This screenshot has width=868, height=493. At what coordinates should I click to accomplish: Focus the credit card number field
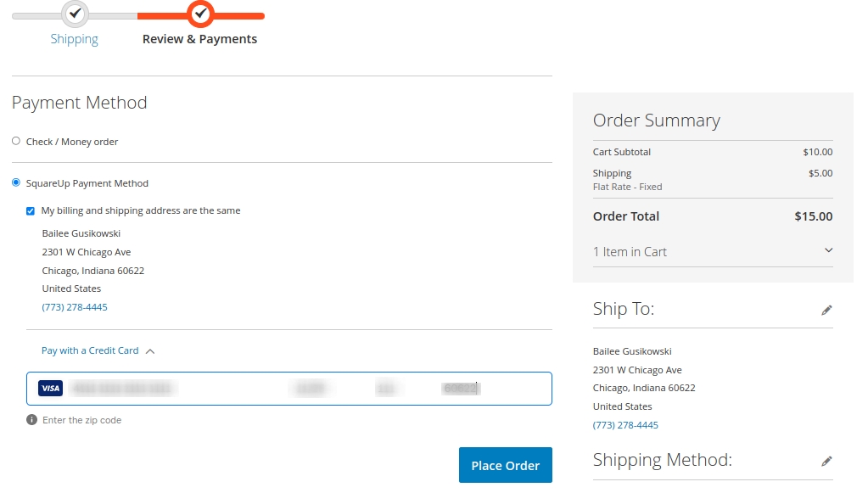tap(123, 389)
